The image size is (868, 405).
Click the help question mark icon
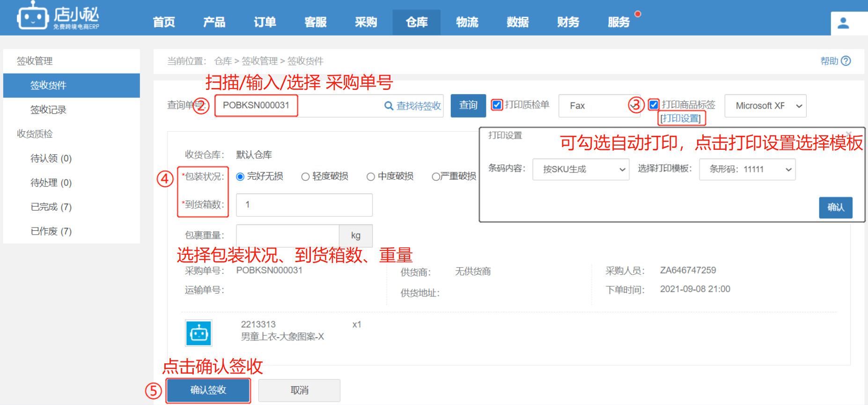[846, 61]
